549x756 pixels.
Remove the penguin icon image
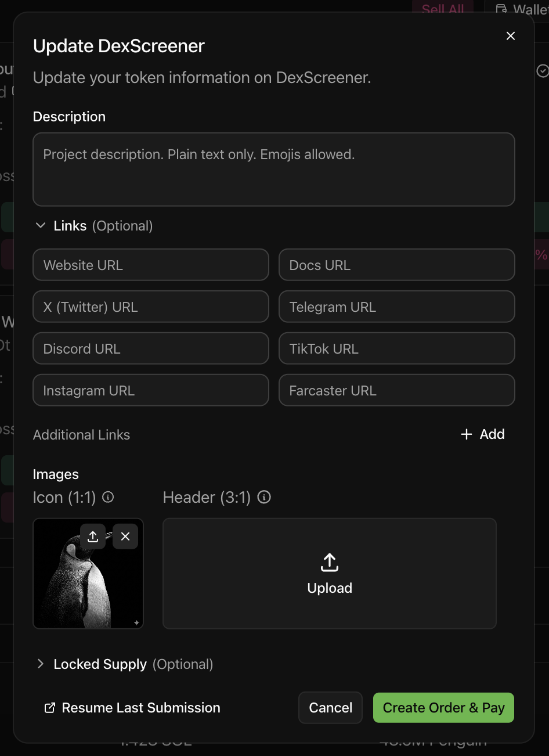(x=125, y=537)
